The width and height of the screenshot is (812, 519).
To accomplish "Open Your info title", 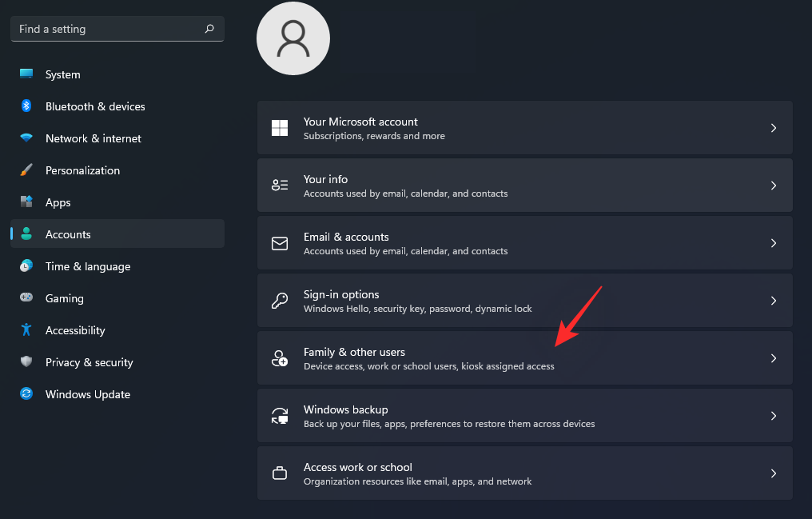I will click(325, 179).
